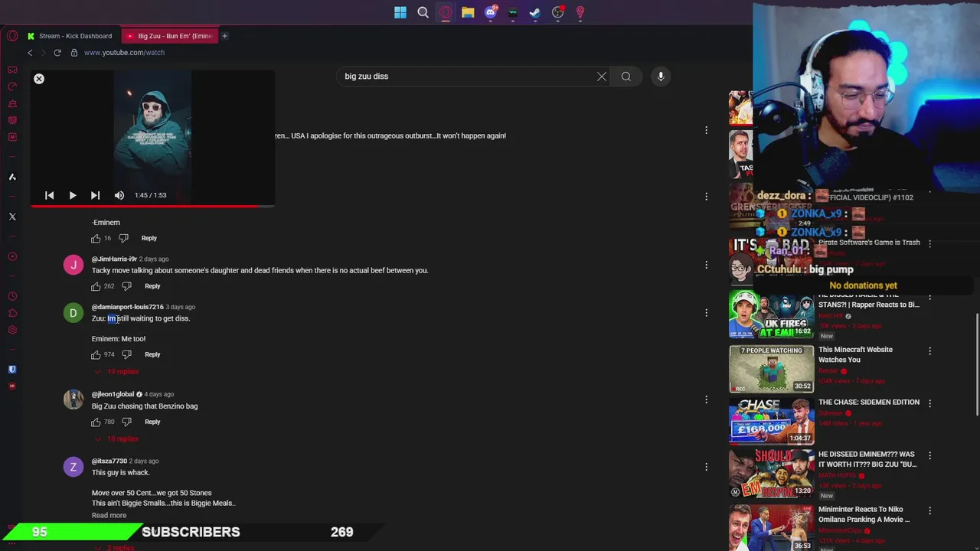Open Windows taskbar search
The image size is (980, 551).
click(x=423, y=12)
